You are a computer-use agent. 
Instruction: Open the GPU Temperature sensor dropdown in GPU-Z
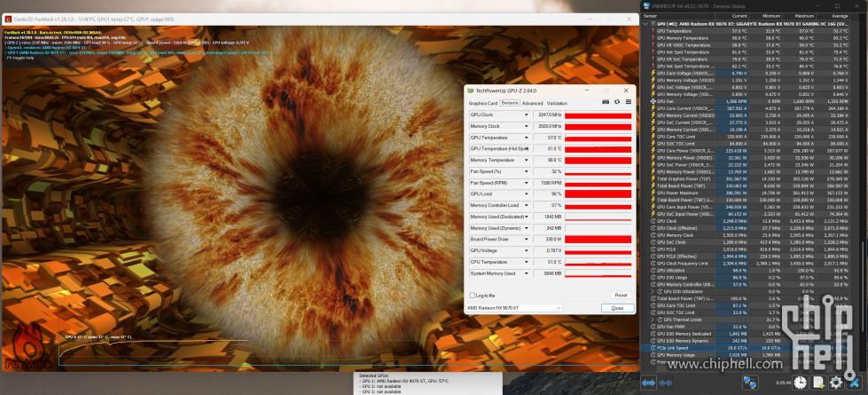click(x=527, y=138)
